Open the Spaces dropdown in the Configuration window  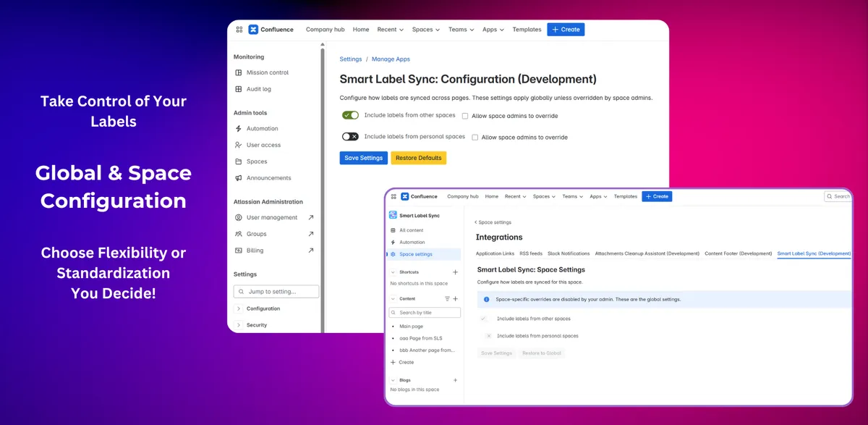pos(426,30)
